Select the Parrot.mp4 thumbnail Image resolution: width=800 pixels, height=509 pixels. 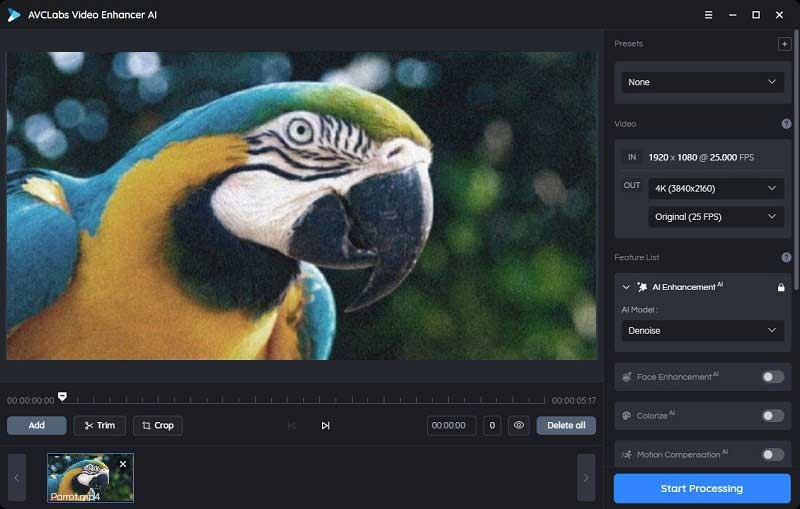click(90, 477)
